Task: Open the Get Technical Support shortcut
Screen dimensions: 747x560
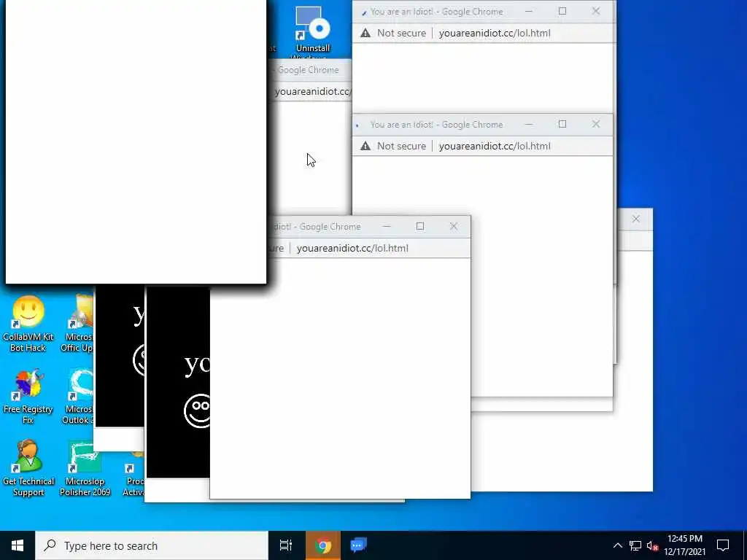Action: [28, 469]
